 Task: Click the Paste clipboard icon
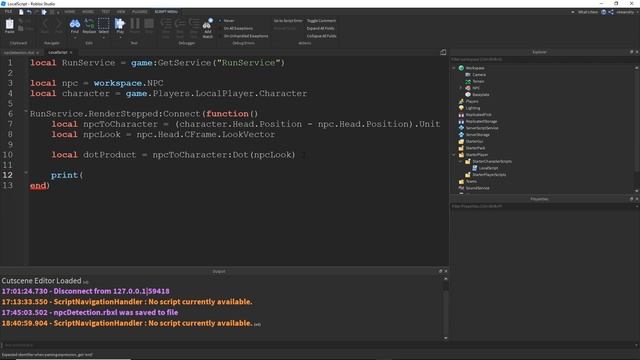pyautogui.click(x=9, y=24)
